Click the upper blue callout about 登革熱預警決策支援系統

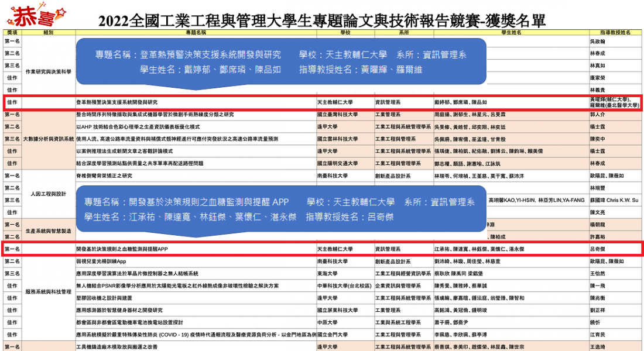(281, 62)
